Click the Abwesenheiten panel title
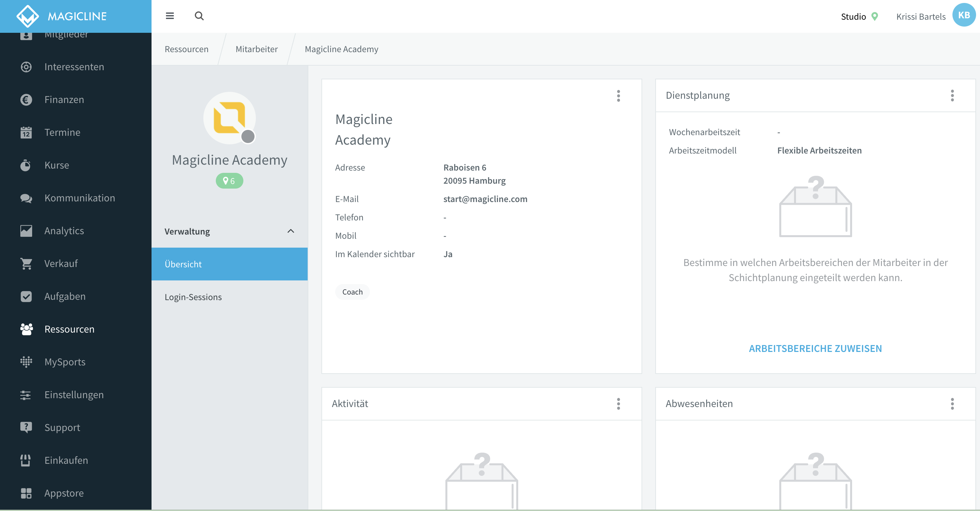980x511 pixels. pos(699,403)
